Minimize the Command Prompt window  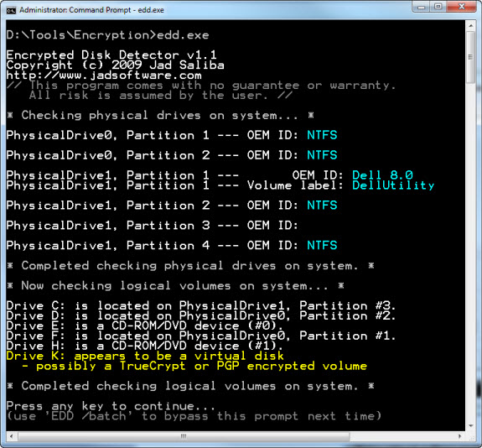pyautogui.click(x=421, y=7)
